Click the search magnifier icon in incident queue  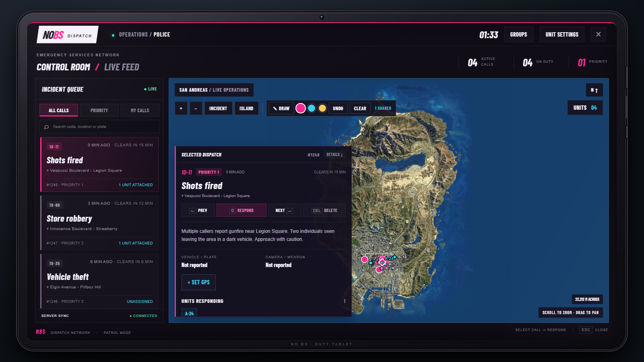[x=46, y=127]
